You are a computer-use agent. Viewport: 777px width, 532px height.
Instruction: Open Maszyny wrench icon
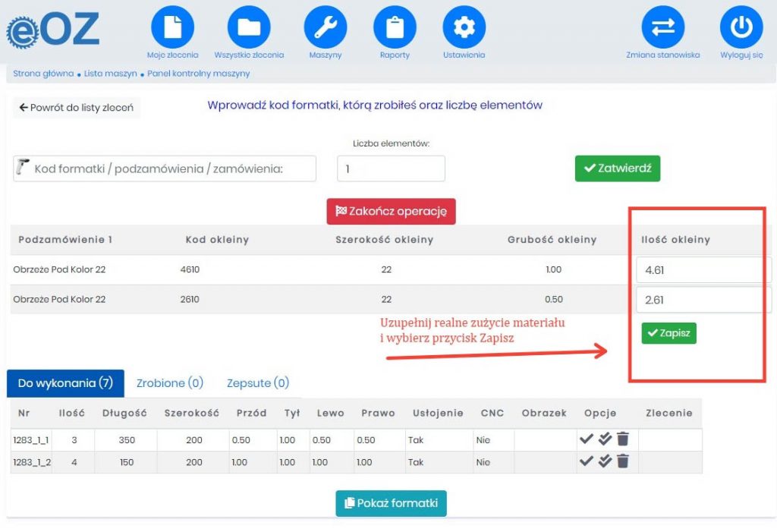point(326,27)
